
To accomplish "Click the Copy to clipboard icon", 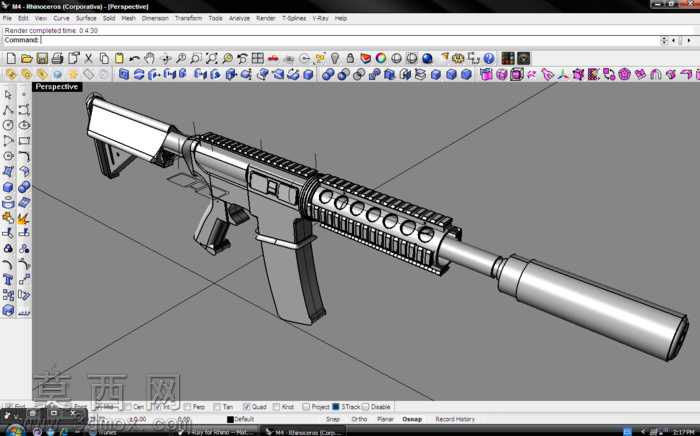I will pos(104,58).
